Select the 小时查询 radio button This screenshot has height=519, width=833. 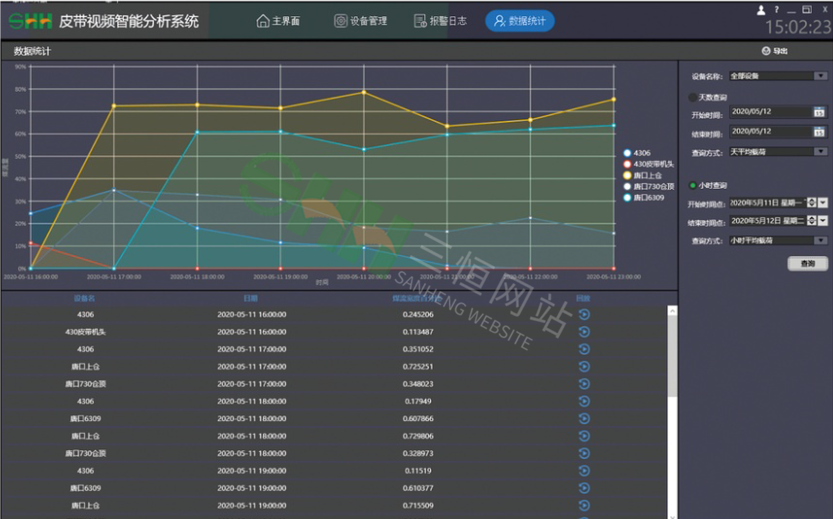692,185
